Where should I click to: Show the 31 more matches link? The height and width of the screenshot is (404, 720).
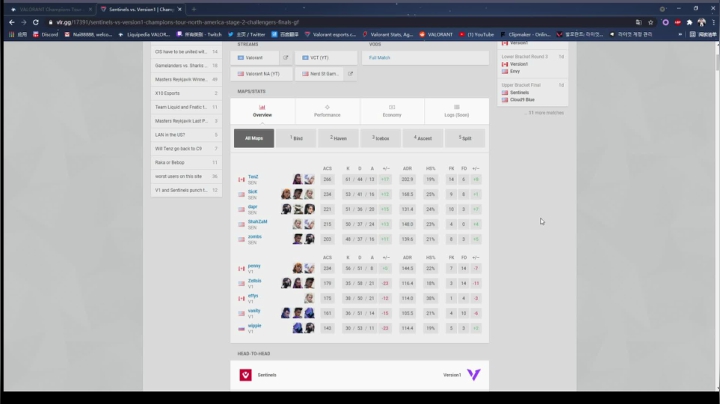point(546,112)
